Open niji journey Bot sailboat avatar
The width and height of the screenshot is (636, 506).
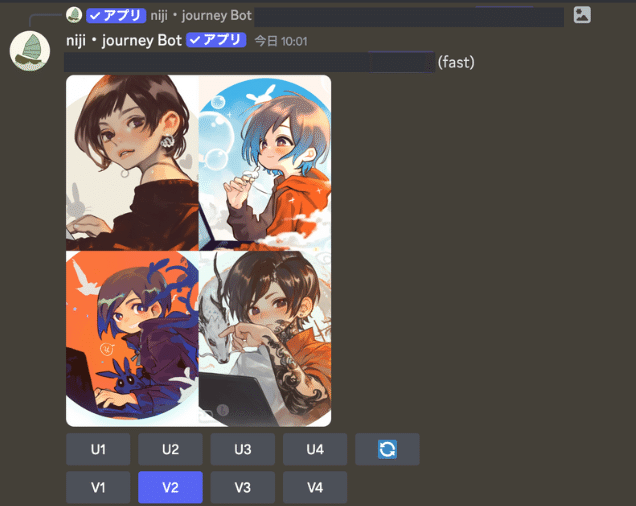(30, 51)
